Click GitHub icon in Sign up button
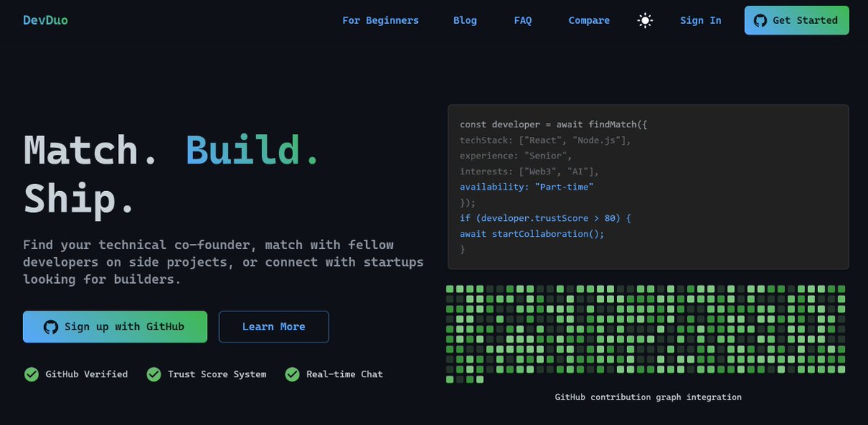868x425 pixels. coord(51,327)
